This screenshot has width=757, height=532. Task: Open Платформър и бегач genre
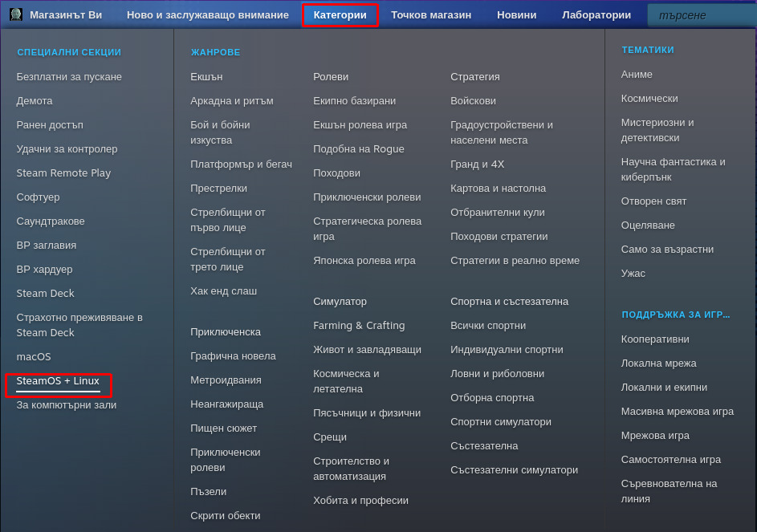tap(241, 164)
